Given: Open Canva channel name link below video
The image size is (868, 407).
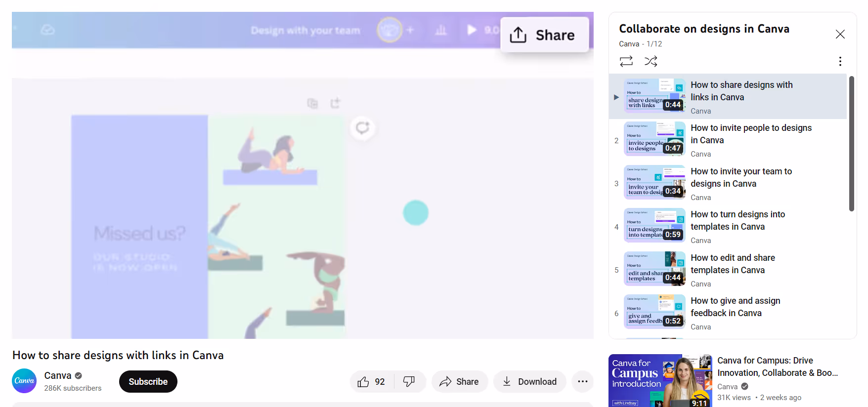Looking at the screenshot, I should [x=58, y=375].
